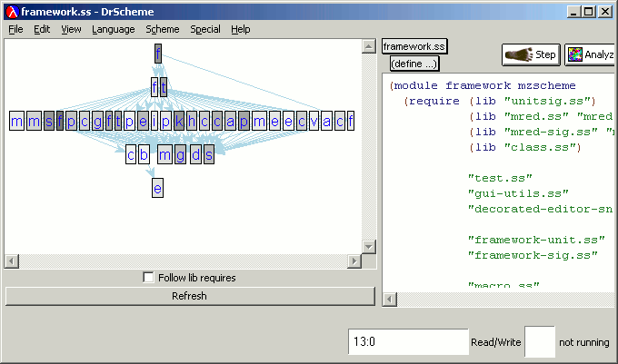The height and width of the screenshot is (364, 618).
Task: Select the module node labeled v
Action: click(314, 122)
